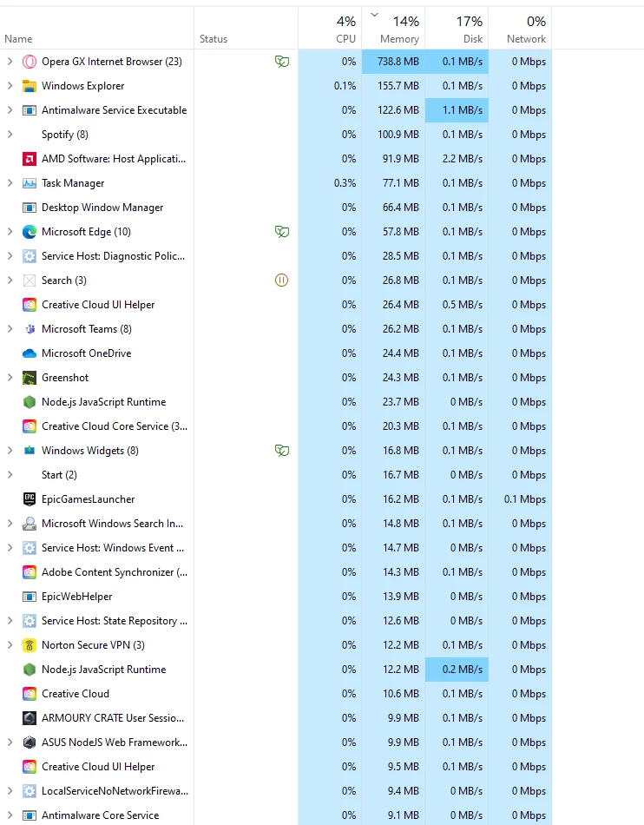Click the Adobe Content Synchronizer icon

pos(30,572)
